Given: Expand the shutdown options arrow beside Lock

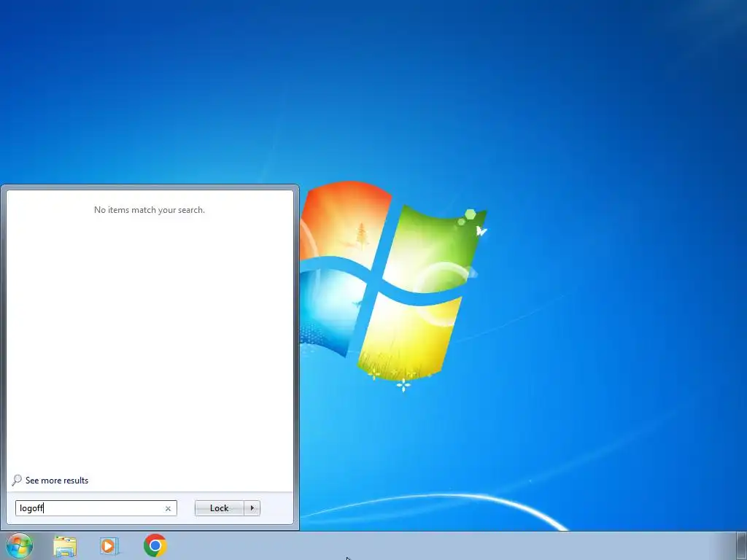Looking at the screenshot, I should [x=252, y=508].
